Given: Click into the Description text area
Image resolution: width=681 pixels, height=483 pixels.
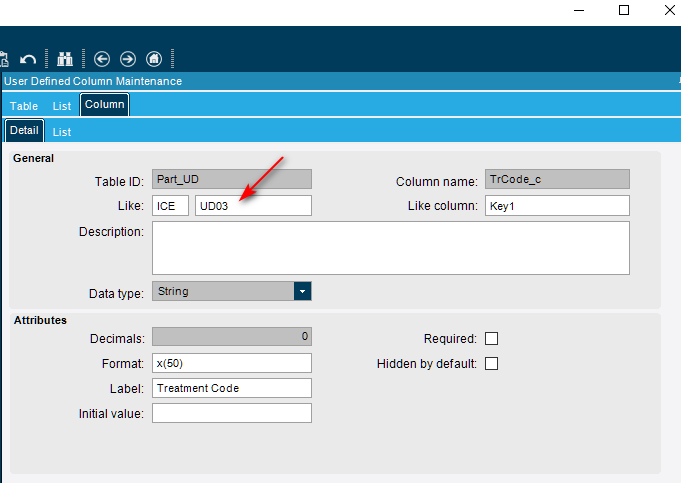Looking at the screenshot, I should (x=391, y=248).
